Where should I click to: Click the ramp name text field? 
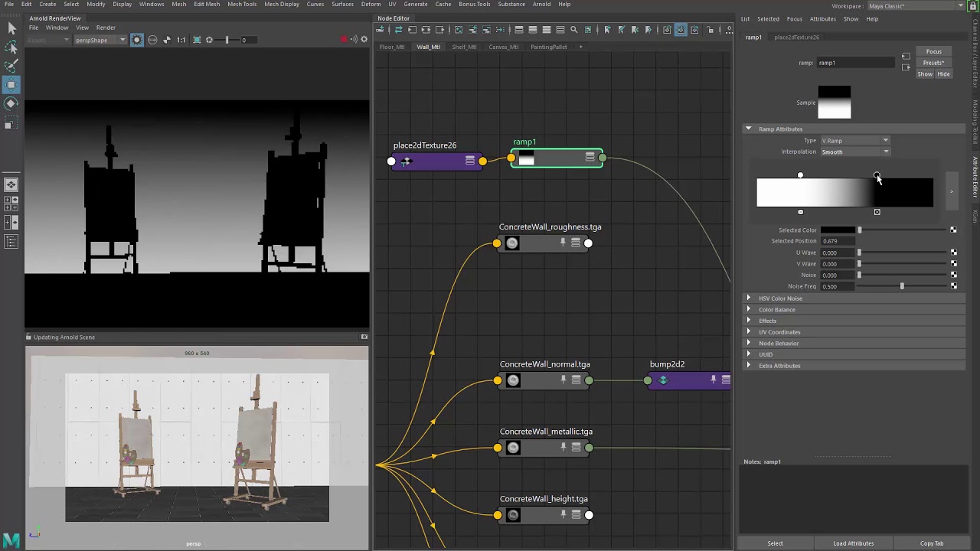coord(855,63)
